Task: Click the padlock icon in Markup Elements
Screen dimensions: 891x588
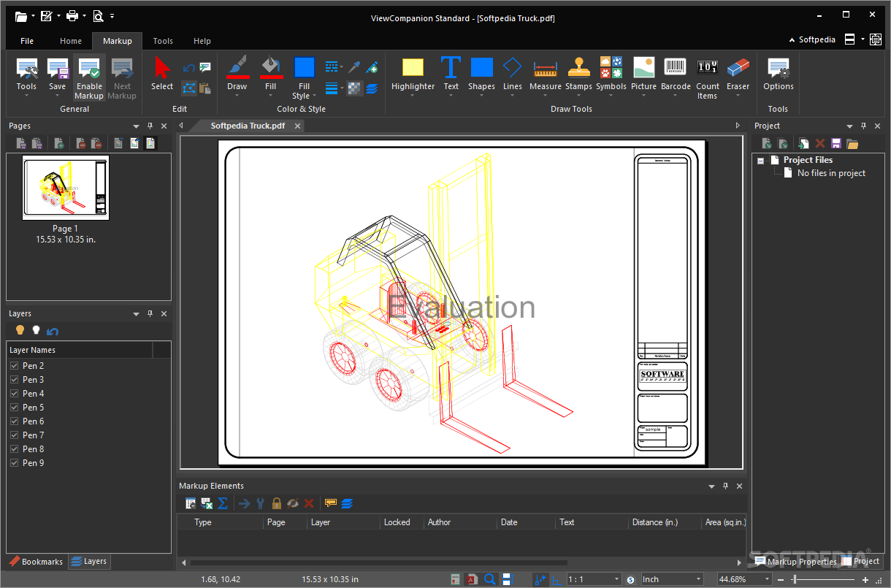Action: pos(277,503)
